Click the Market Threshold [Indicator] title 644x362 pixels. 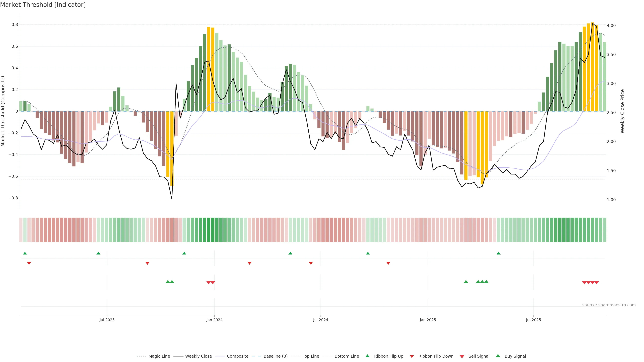[43, 5]
